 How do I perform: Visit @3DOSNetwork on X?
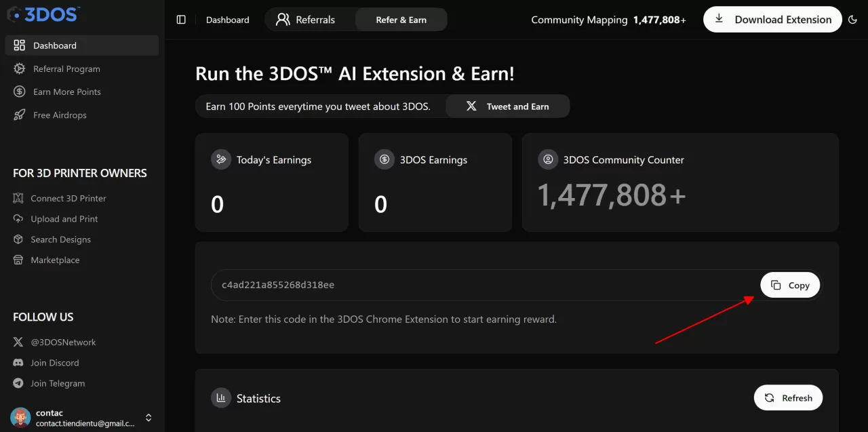pos(63,342)
